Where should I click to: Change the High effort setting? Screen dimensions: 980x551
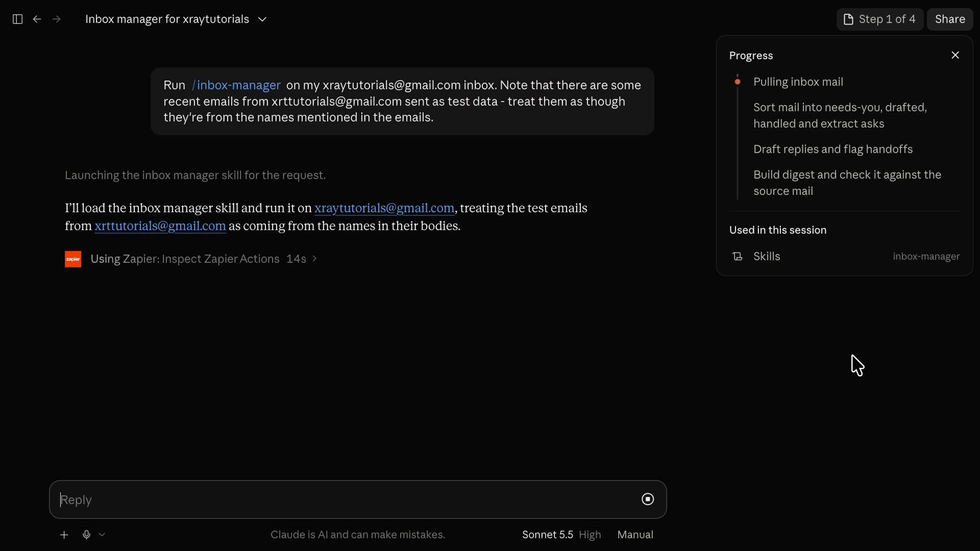590,535
